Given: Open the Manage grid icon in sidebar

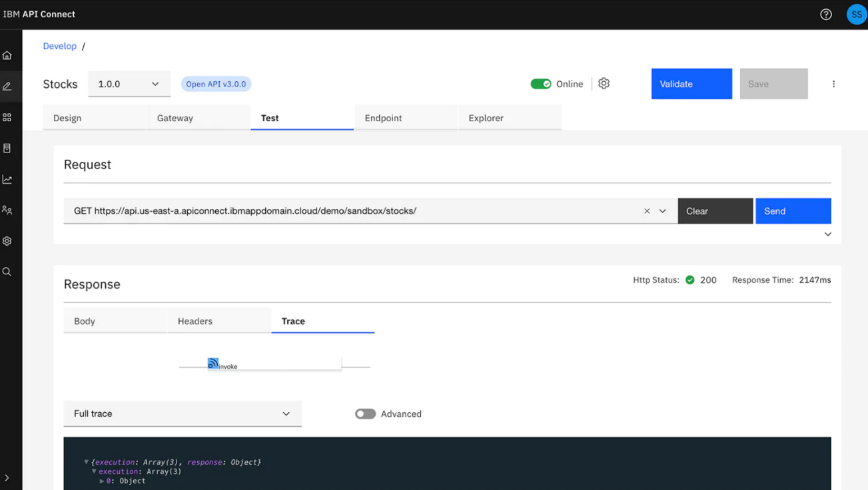Looking at the screenshot, I should click(x=7, y=118).
